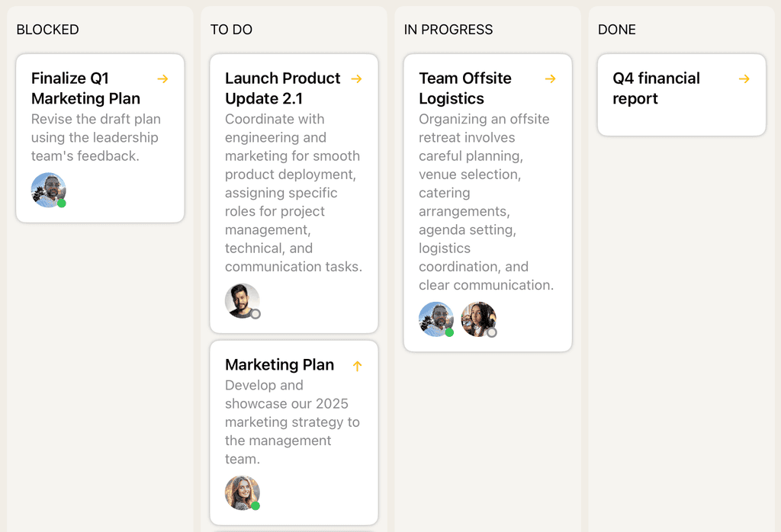Open the Marketing Plan card title
Viewport: 781px width, 532px height.
279,365
